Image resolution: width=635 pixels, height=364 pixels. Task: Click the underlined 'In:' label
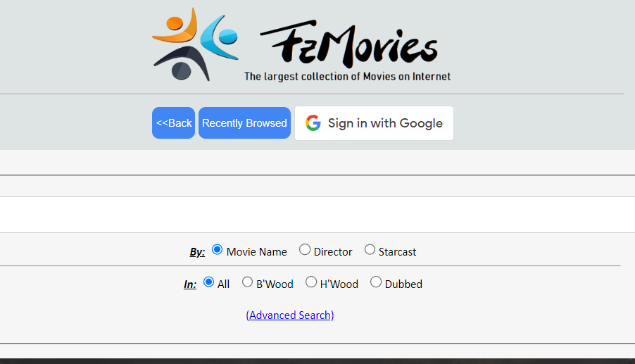click(x=190, y=284)
